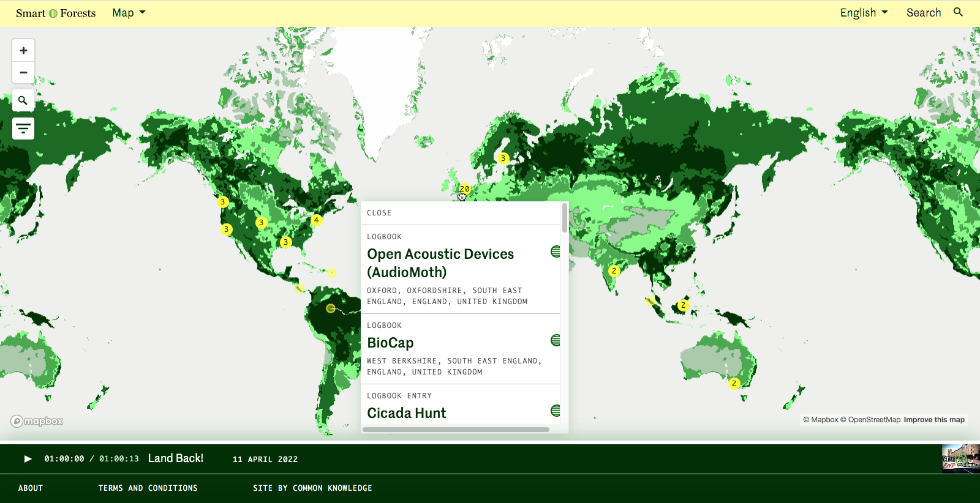Click the cluster marker of 4 in eastern North America
This screenshot has height=503, width=980.
point(316,220)
